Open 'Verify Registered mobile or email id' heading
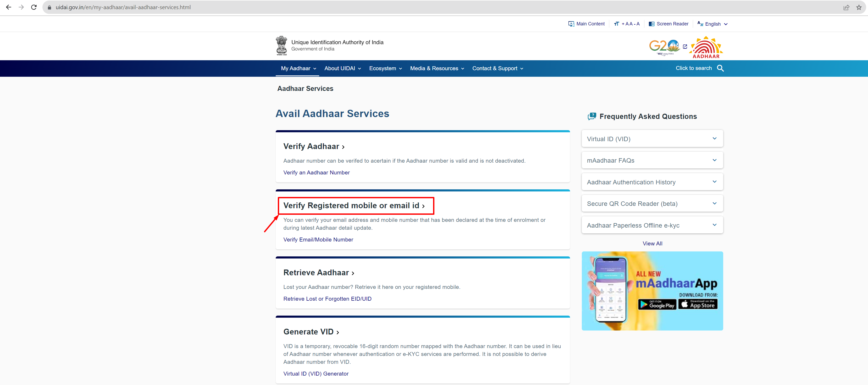The image size is (868, 385). pyautogui.click(x=354, y=206)
